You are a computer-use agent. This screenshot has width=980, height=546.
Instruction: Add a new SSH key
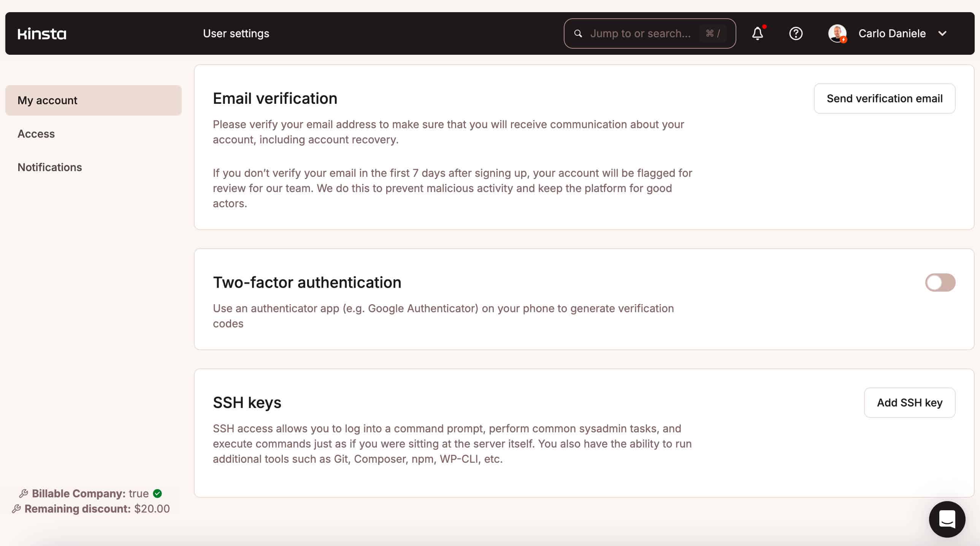pos(910,402)
